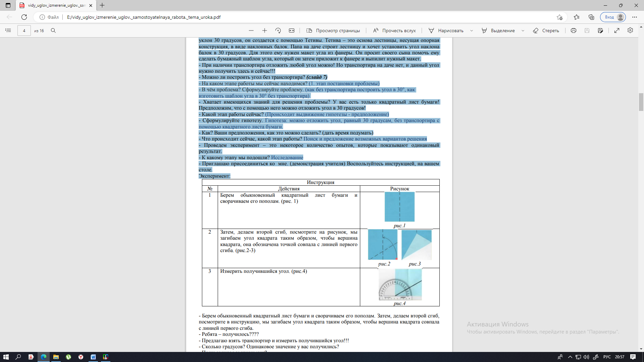
Task: Open the Windows Start menu
Action: click(6, 357)
